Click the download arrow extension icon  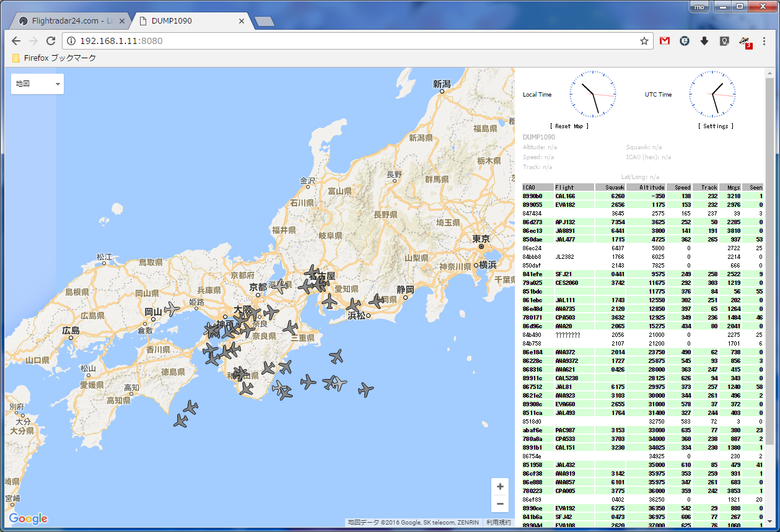tap(704, 41)
